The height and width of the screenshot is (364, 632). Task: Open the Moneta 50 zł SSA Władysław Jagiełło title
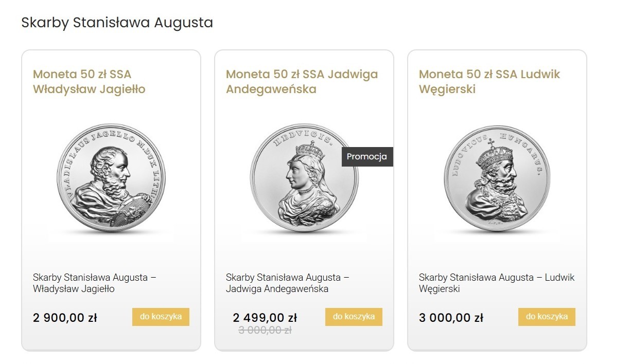click(x=89, y=82)
